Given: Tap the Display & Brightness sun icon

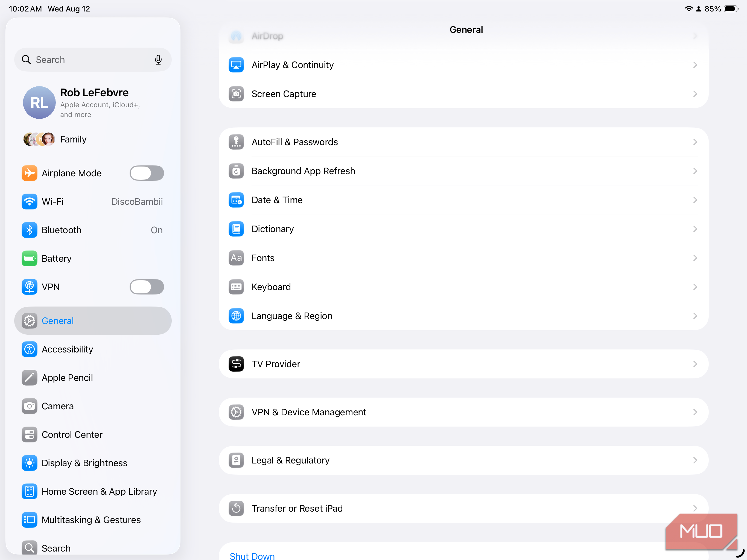Looking at the screenshot, I should pyautogui.click(x=29, y=463).
